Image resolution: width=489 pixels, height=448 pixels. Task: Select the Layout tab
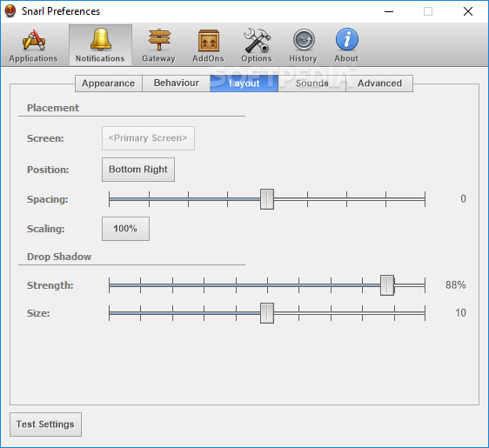coord(244,84)
